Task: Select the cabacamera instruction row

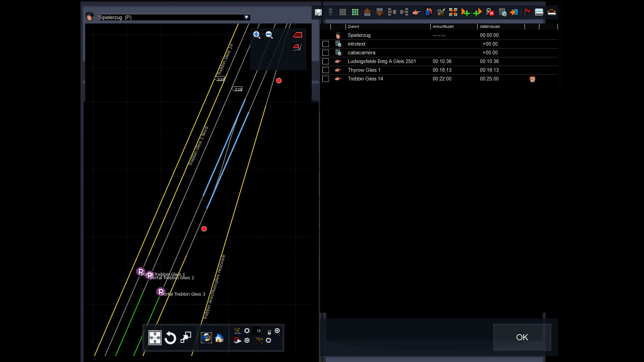Action: [361, 53]
